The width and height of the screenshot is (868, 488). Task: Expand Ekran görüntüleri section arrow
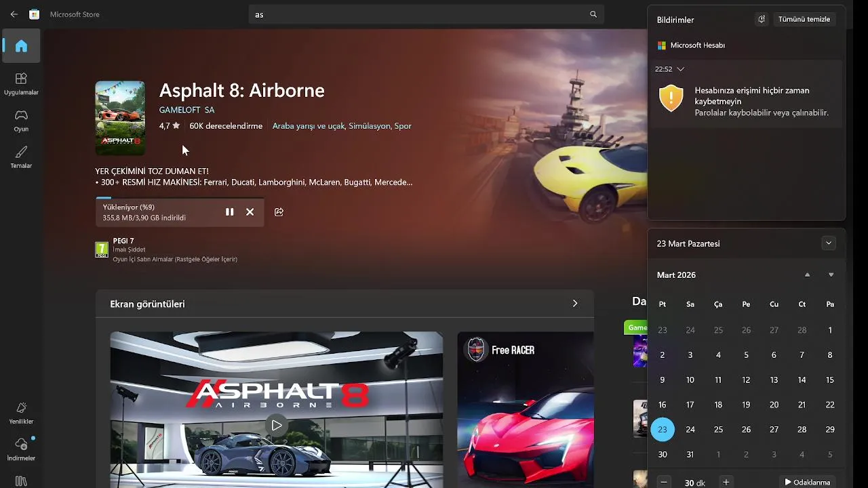[575, 304]
